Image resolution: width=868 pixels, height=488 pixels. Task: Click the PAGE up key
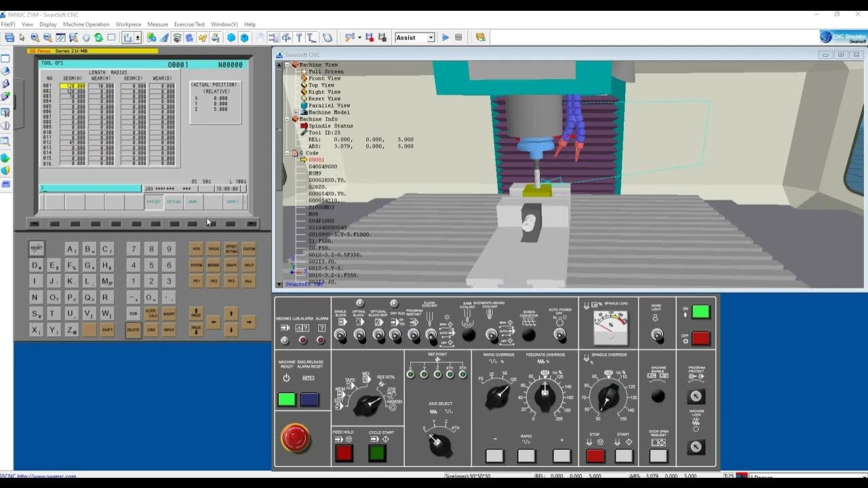tap(196, 314)
